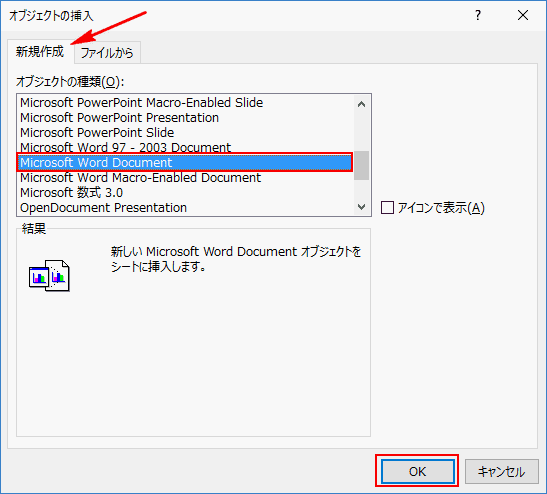Switch to the ファイルから tab

point(107,53)
